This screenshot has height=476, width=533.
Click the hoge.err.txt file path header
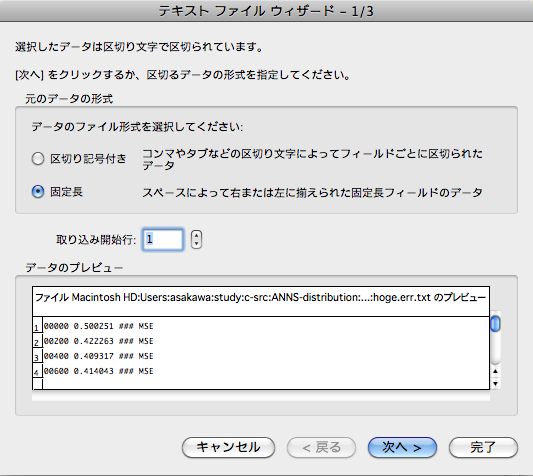pos(260,298)
